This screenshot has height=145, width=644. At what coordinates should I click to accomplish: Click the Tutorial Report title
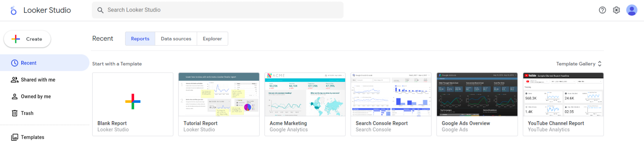tap(200, 123)
